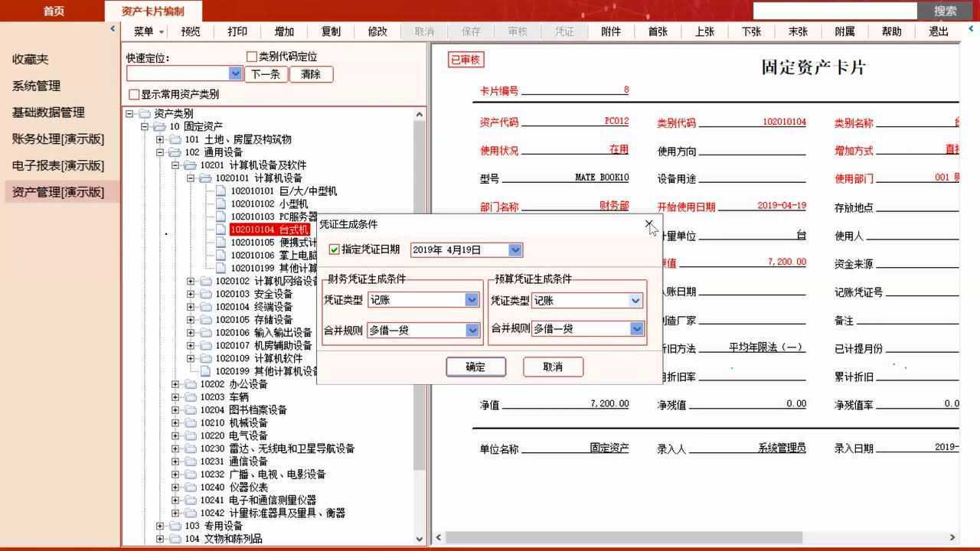This screenshot has width=980, height=551.
Task: Open the 财务凭证类型 dropdown
Action: 472,300
